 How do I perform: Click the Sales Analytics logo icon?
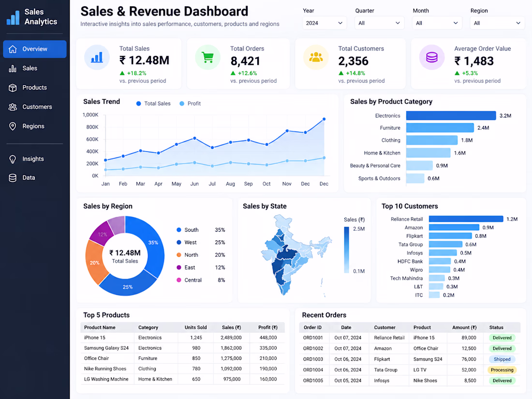(13, 17)
